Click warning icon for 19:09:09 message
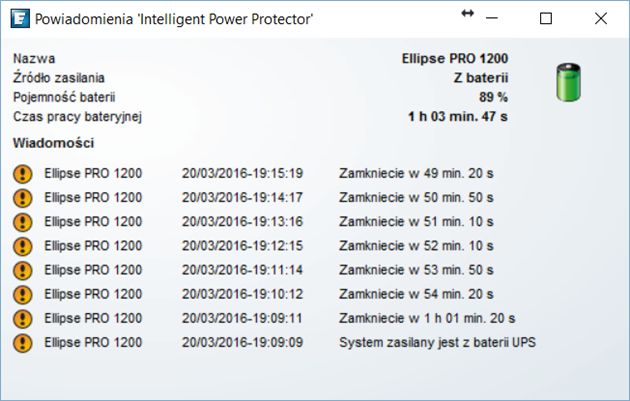The height and width of the screenshot is (401, 630). click(x=22, y=343)
